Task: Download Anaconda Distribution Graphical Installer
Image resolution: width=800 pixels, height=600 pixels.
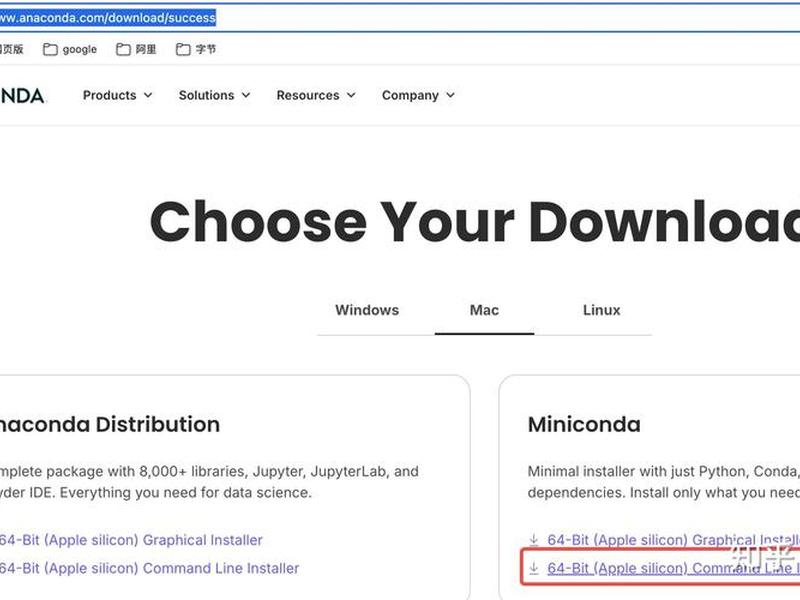Action: tap(131, 540)
